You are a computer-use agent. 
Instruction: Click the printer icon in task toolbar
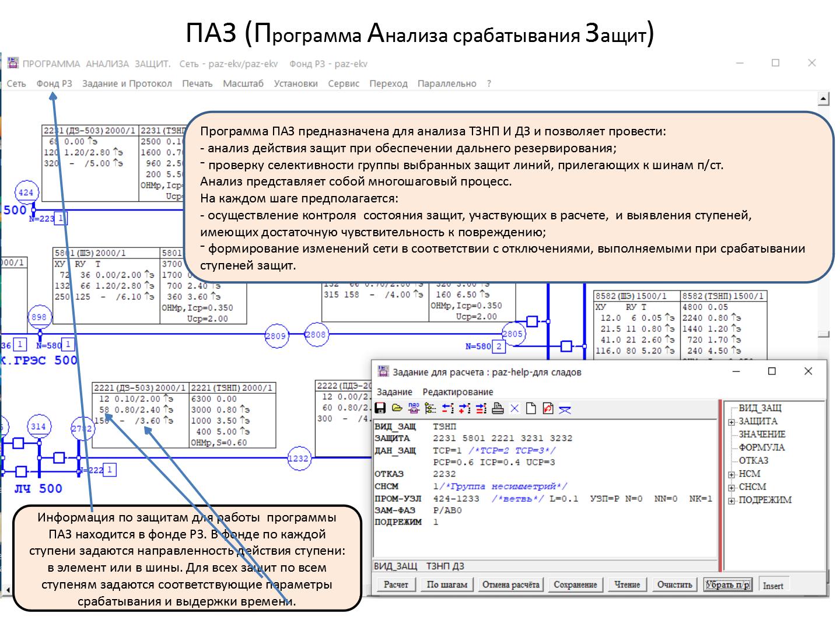coord(498,408)
